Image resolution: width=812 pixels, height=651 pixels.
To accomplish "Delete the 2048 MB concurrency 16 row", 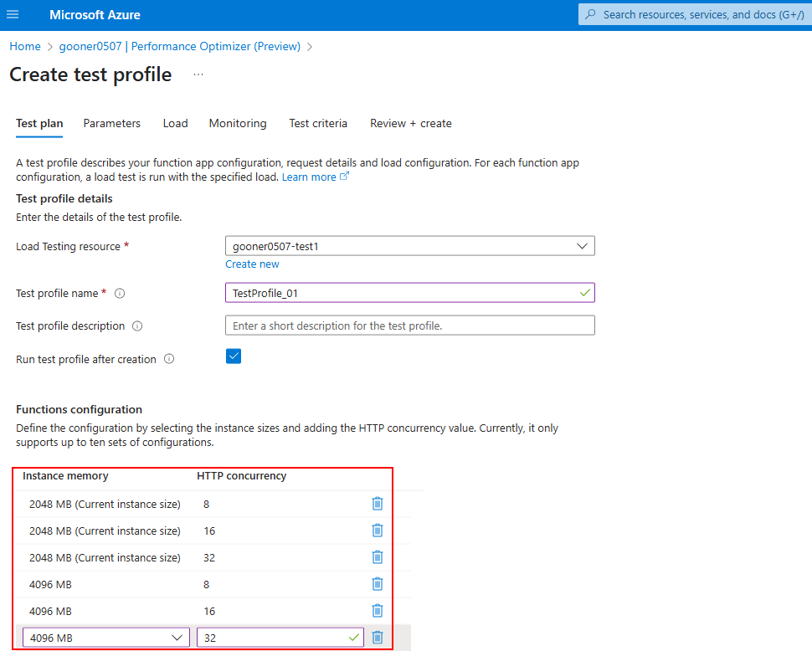I will point(378,531).
